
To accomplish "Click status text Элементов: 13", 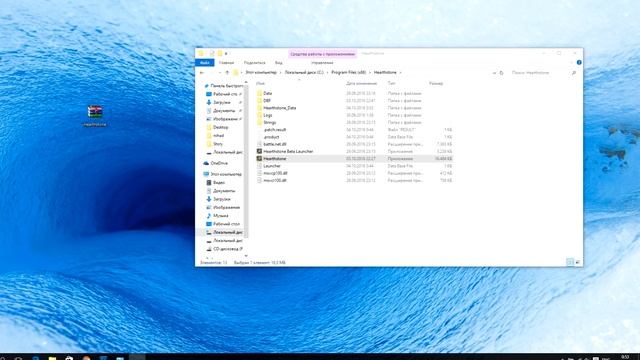I will pos(213,262).
